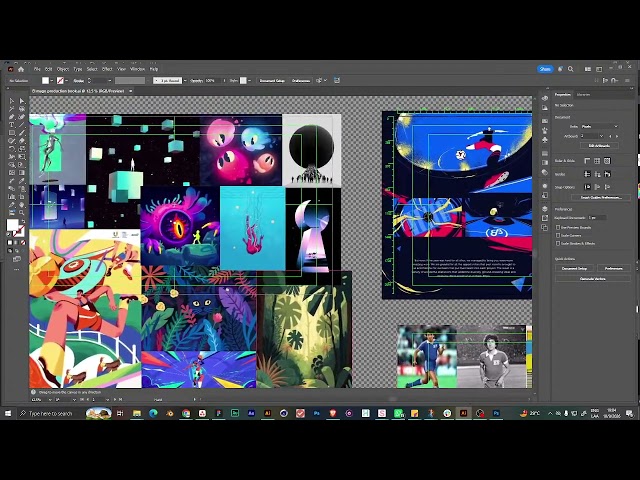Image resolution: width=640 pixels, height=480 pixels.
Task: Enable Scale Strokes & Effects checkbox
Action: 558,243
